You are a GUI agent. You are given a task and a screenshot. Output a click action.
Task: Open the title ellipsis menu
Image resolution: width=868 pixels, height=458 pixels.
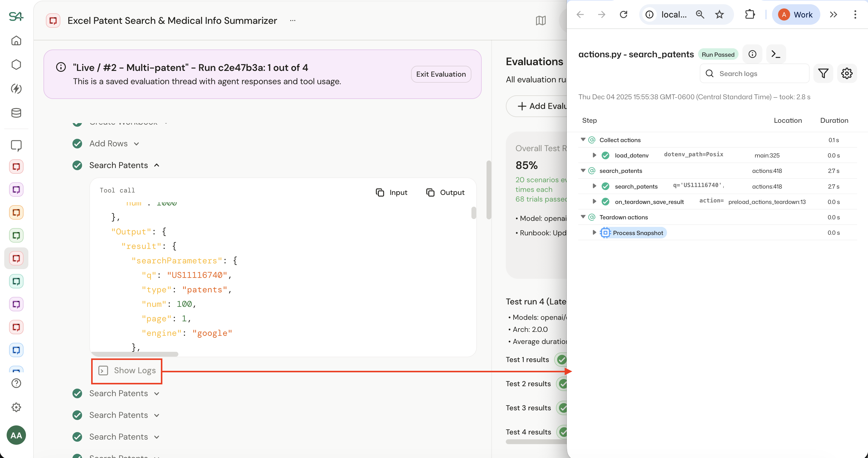pyautogui.click(x=292, y=21)
